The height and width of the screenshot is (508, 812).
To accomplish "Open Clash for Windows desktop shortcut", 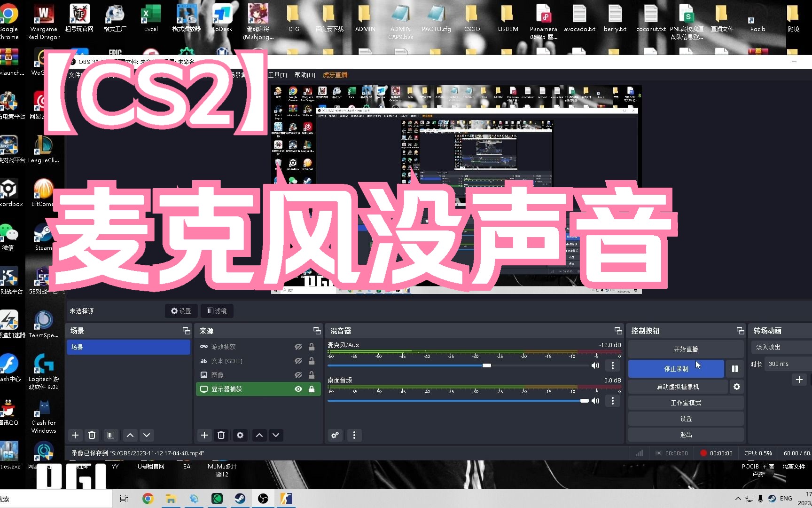I will click(x=44, y=416).
